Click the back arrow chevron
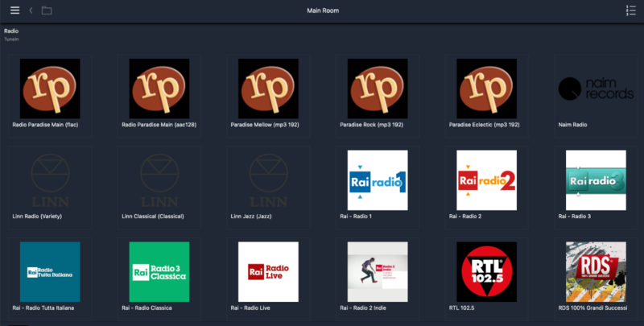The width and height of the screenshot is (644, 326). (31, 10)
